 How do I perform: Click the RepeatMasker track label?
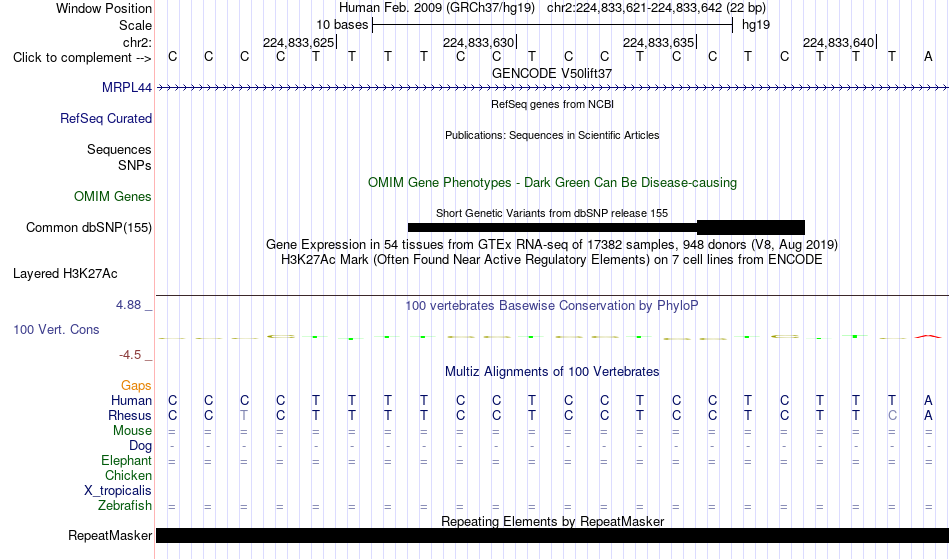coord(110,535)
